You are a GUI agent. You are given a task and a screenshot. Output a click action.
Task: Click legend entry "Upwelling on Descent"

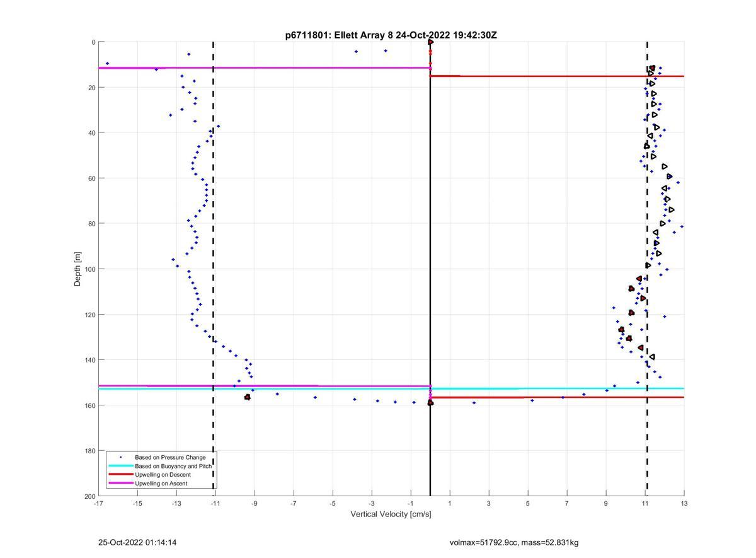[x=163, y=475]
